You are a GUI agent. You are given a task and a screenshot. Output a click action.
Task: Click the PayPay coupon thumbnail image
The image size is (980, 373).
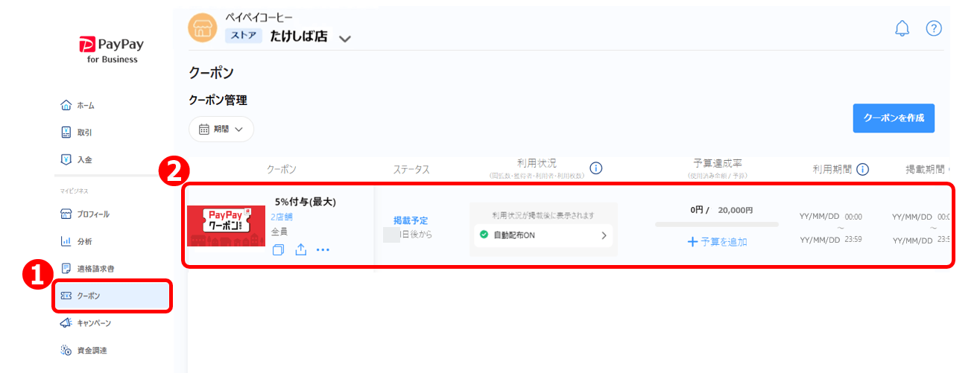click(x=226, y=226)
